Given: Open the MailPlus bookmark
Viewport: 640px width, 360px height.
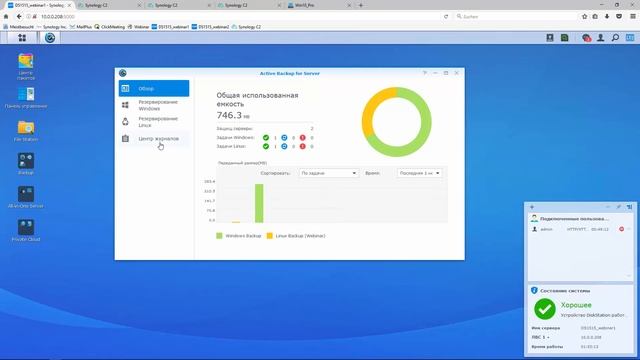Looking at the screenshot, I should pyautogui.click(x=80, y=27).
